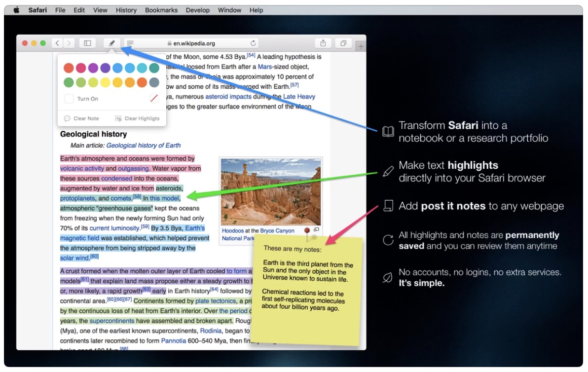Screen dimensions: 588x372
Task: Follow the volcanic activity link
Action: 82,169
